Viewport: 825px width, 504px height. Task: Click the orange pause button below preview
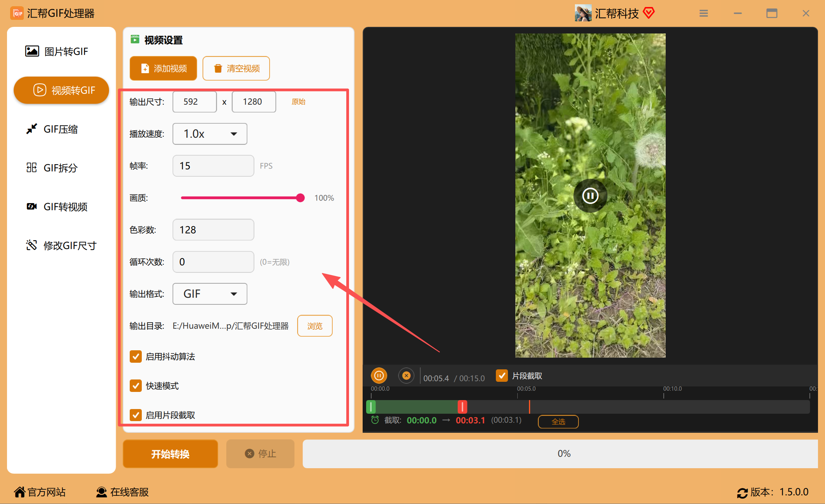[x=379, y=376]
